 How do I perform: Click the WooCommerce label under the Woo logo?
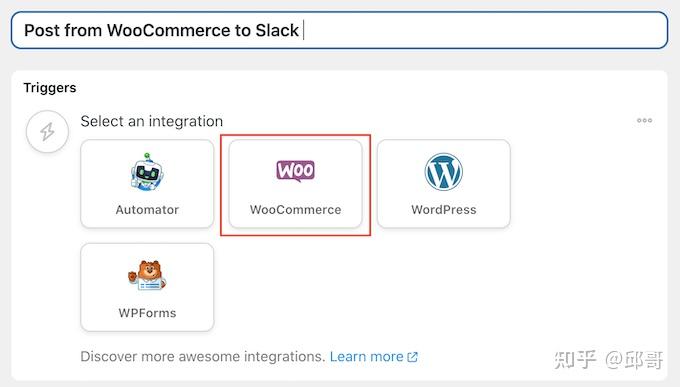point(295,210)
